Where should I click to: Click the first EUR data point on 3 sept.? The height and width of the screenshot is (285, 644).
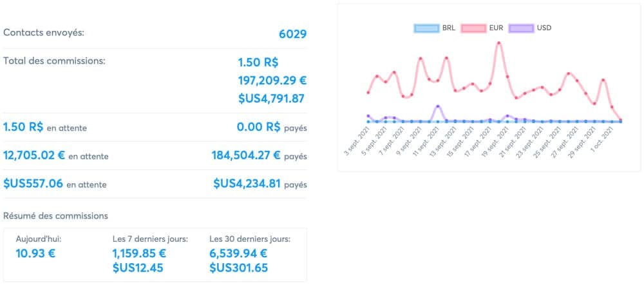pos(368,93)
